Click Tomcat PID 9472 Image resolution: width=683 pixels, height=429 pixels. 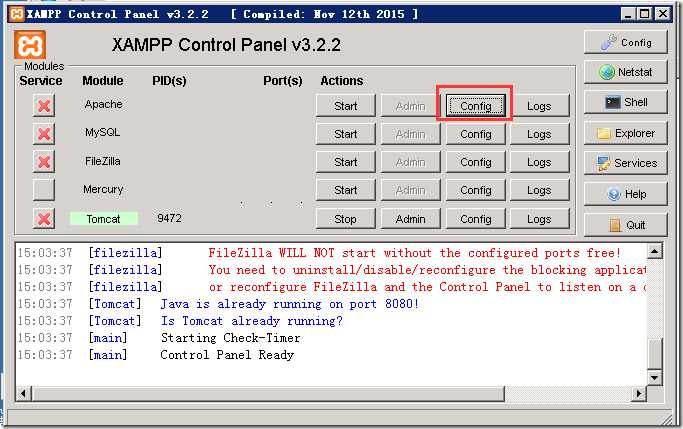pos(169,218)
